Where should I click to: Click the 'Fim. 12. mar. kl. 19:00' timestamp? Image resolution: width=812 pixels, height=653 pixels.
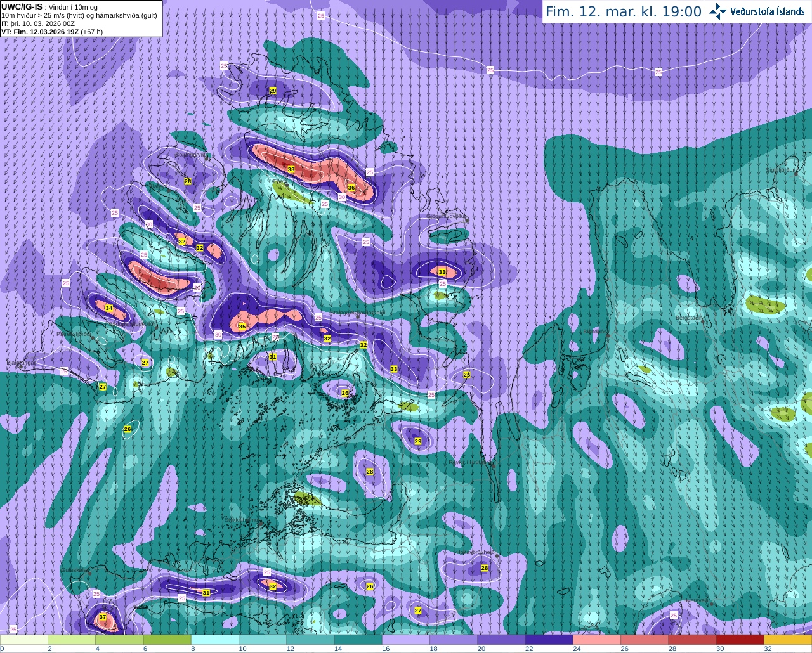click(624, 11)
